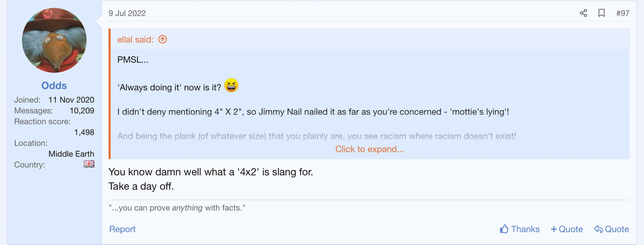Report this post
644x245 pixels.
pyautogui.click(x=122, y=229)
